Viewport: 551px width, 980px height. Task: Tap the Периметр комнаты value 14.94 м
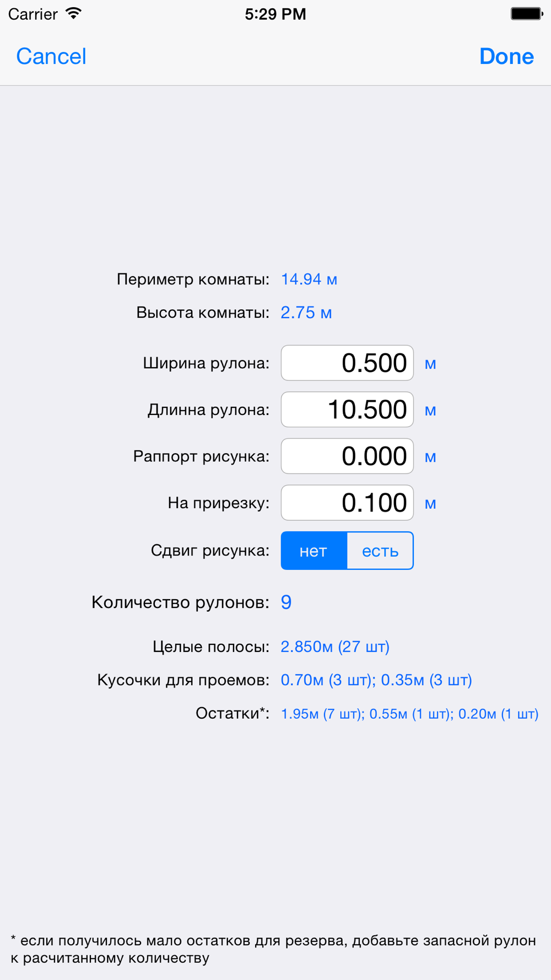309,279
